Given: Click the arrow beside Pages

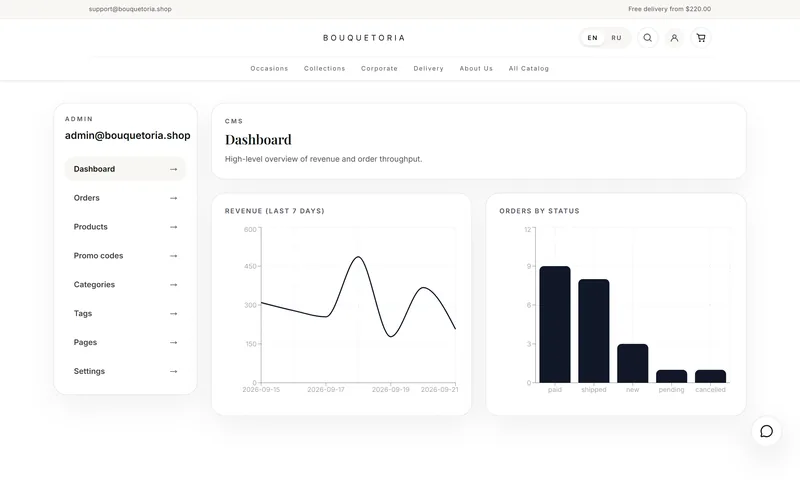Looking at the screenshot, I should [173, 342].
